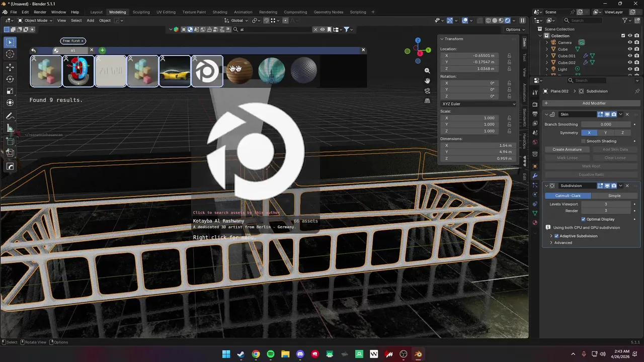The height and width of the screenshot is (362, 644).
Task: Hide Cube.001 with its eye icon
Action: pos(629,56)
